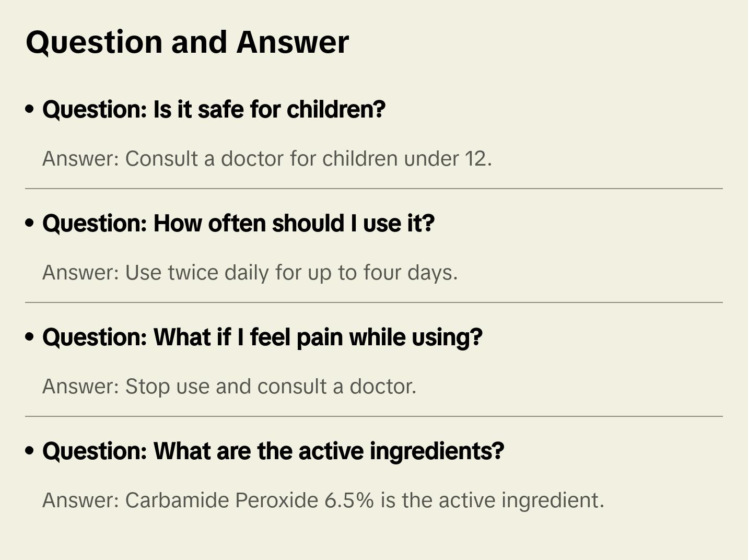Click divider line below the twice daily answer
748x560 pixels.
point(373,302)
